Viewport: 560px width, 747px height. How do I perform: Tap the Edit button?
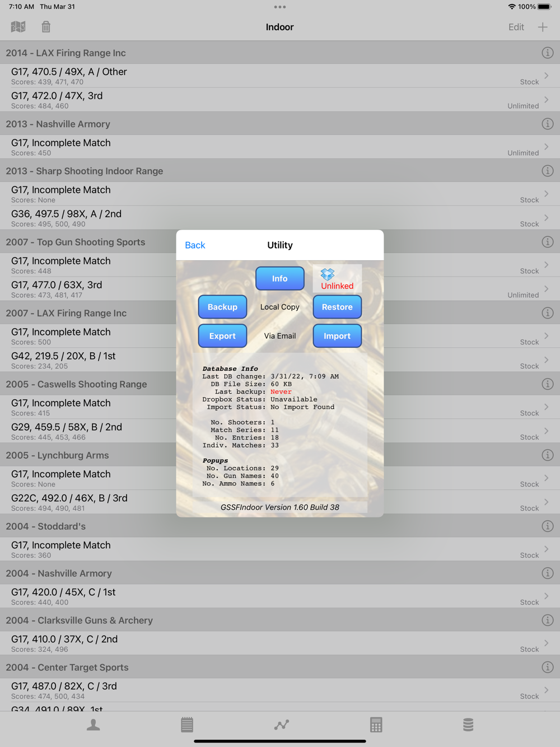tap(516, 27)
